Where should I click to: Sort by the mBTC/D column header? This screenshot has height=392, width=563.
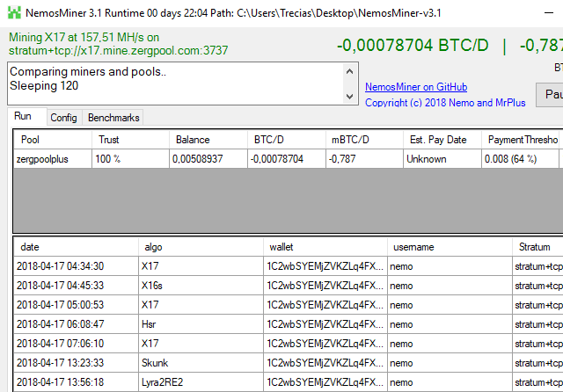pyautogui.click(x=364, y=140)
